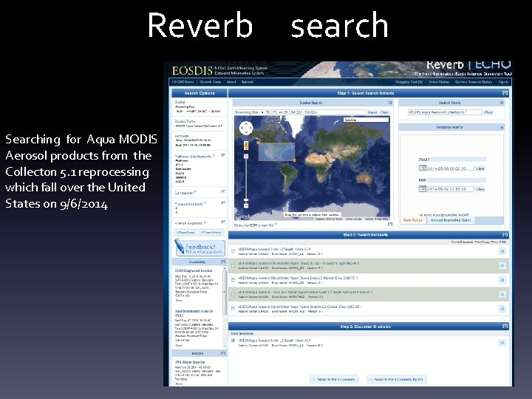Screen dimensions: 532x399
Task: Check the MYDATML2 subset dataset box
Action: pyautogui.click(x=233, y=294)
